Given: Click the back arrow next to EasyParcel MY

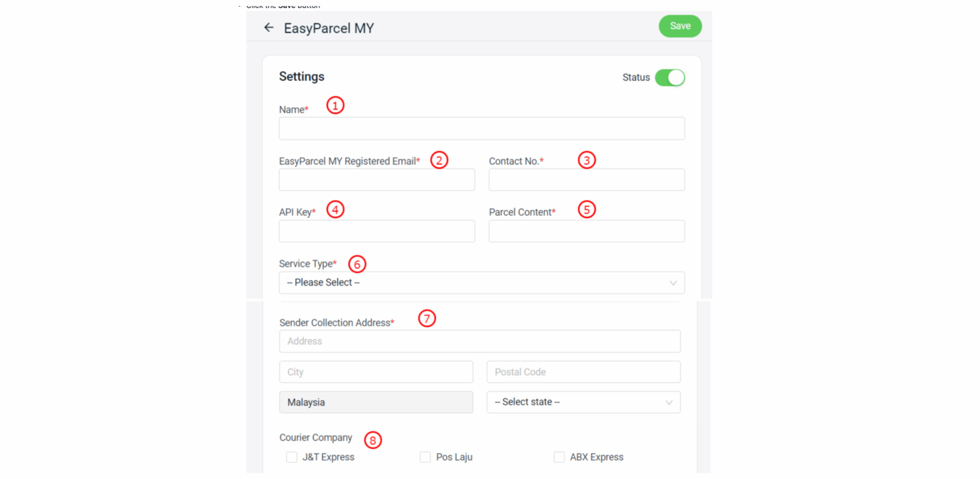Looking at the screenshot, I should pyautogui.click(x=269, y=27).
